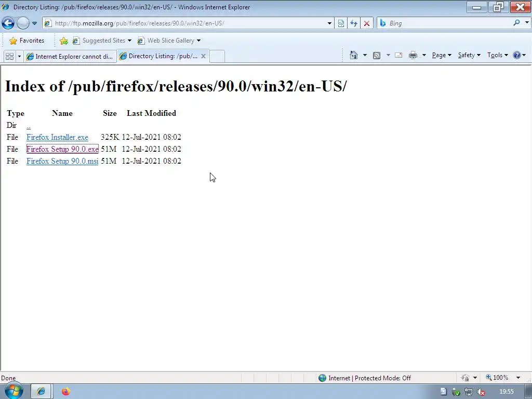The image size is (532, 399).
Task: Click the Print icon
Action: tap(413, 55)
